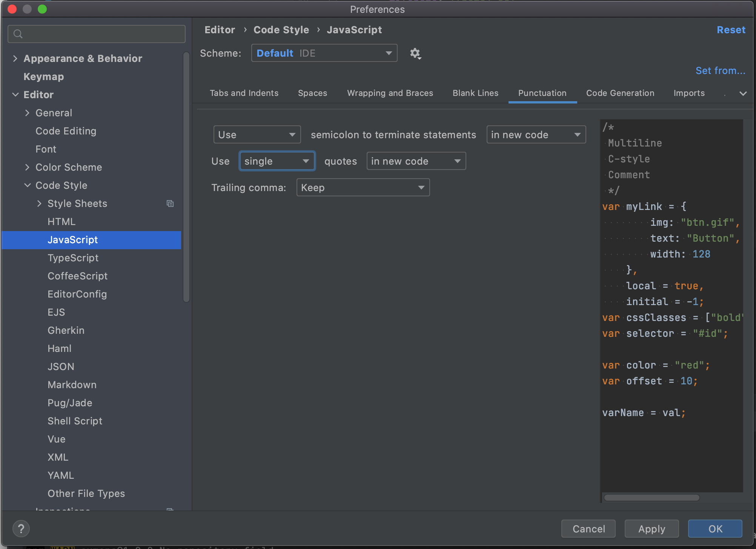Screen dimensions: 756x549
Task: Click the Style Sheets project-level copy icon
Action: [x=170, y=204]
